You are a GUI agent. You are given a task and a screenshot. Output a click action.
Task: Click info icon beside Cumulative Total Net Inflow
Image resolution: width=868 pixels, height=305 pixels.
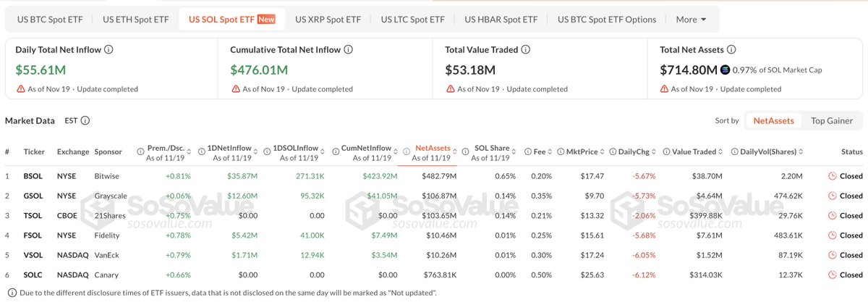tap(348, 50)
